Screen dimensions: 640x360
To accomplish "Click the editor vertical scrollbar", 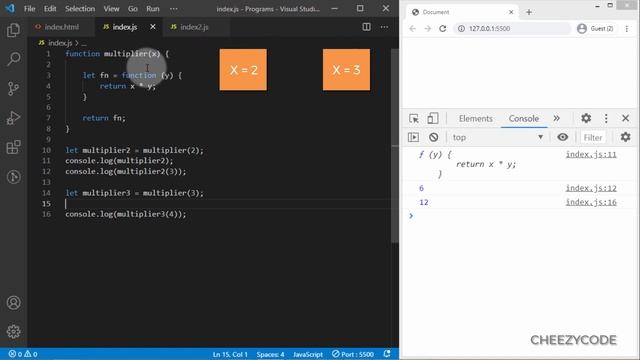I will click(395, 146).
